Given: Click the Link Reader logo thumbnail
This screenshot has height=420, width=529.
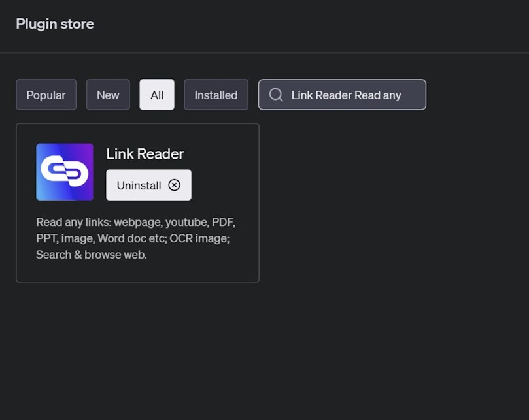Looking at the screenshot, I should (65, 172).
